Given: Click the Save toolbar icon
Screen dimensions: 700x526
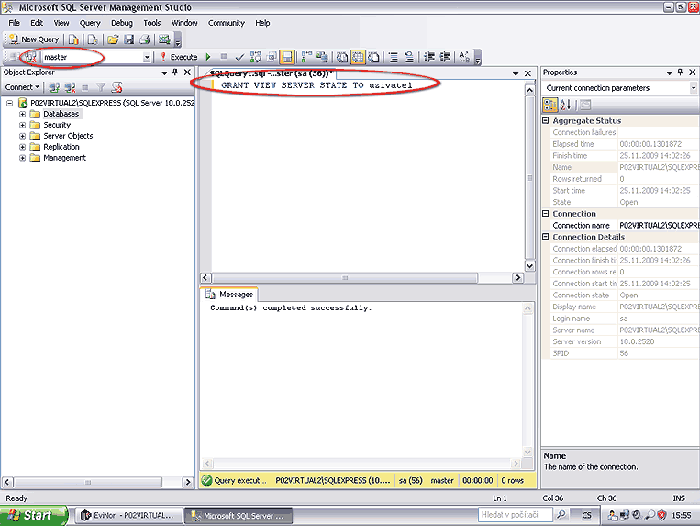Looking at the screenshot, I should click(129, 40).
